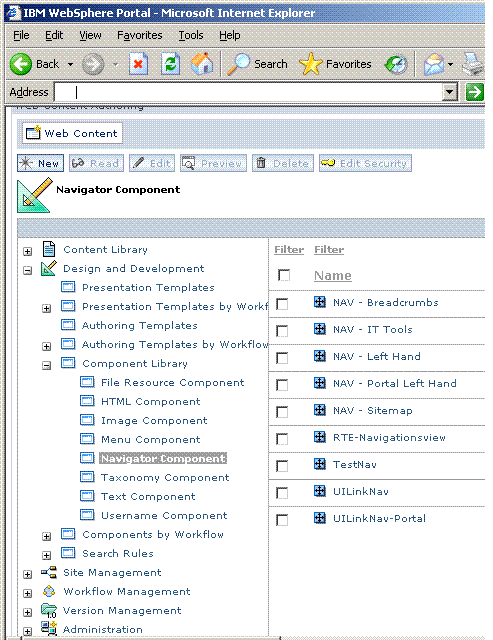Select Menu Component in the tree
Screen dimensions: 493x640
point(151,439)
